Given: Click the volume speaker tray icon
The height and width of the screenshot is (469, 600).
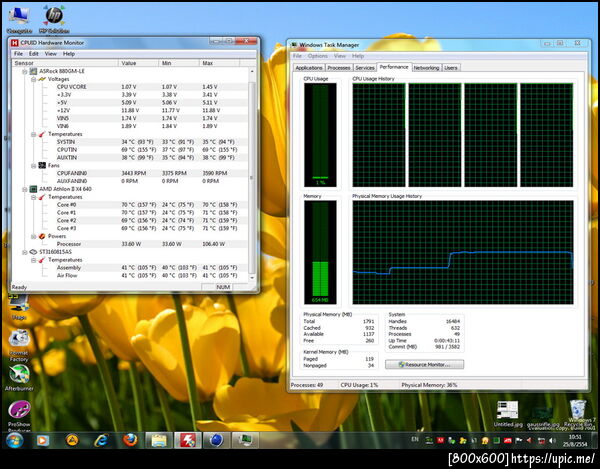Looking at the screenshot, I should click(552, 441).
